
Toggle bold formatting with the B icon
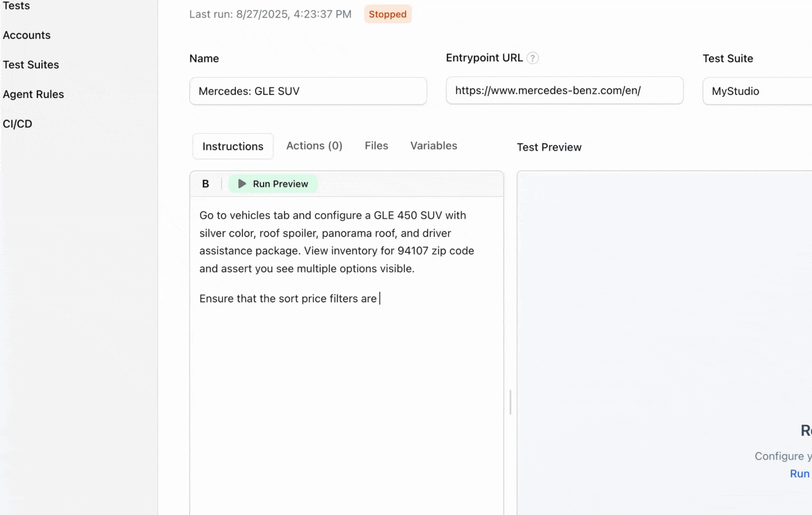205,184
